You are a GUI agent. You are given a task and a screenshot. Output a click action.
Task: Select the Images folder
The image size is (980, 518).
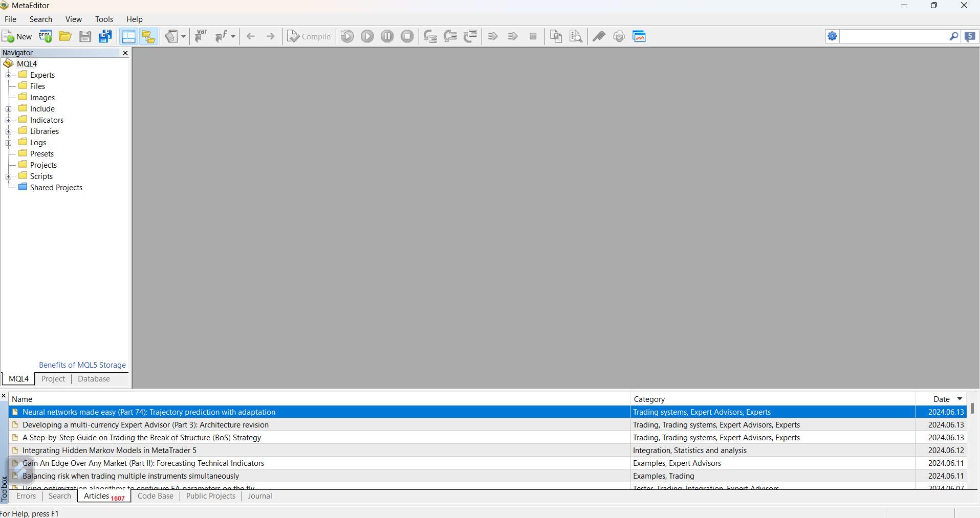coord(42,97)
